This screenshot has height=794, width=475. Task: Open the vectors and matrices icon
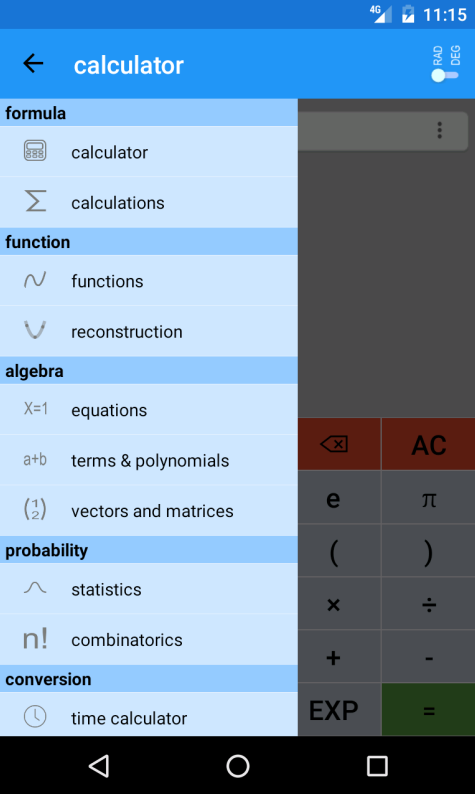coord(35,509)
